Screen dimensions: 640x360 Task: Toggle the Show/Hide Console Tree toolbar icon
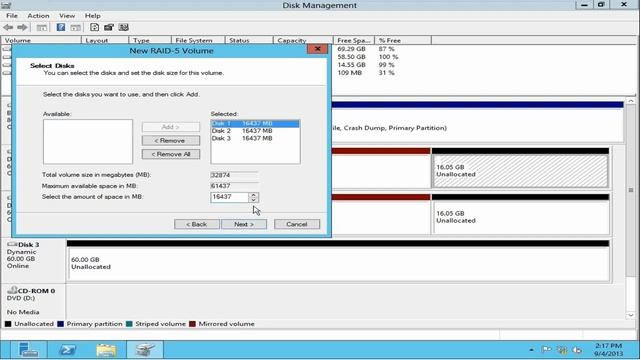(42, 27)
